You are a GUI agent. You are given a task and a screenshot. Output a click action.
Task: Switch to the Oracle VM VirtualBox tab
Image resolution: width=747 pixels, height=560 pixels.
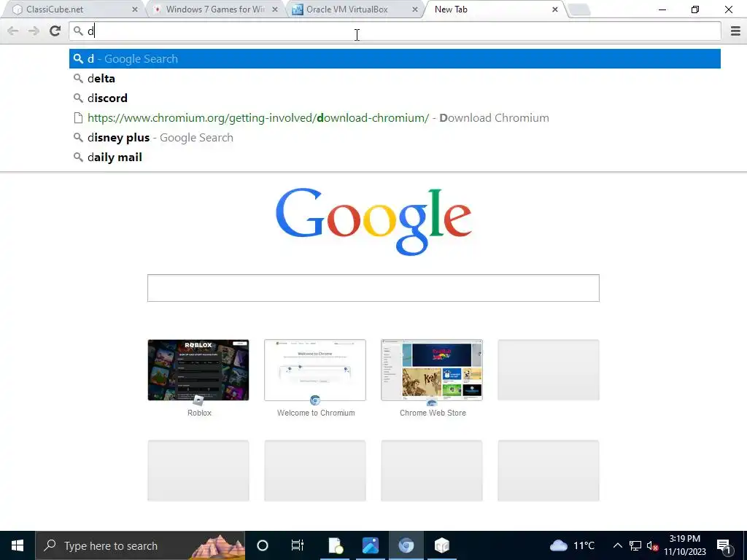[x=355, y=9]
